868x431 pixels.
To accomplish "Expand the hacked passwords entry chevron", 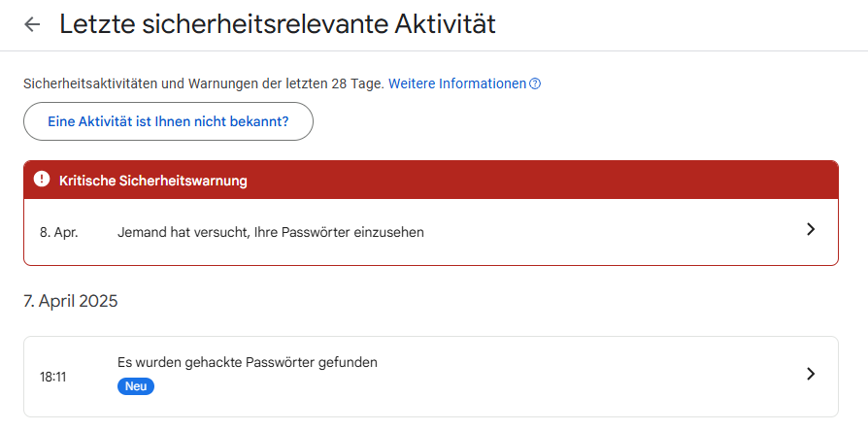I will point(811,375).
